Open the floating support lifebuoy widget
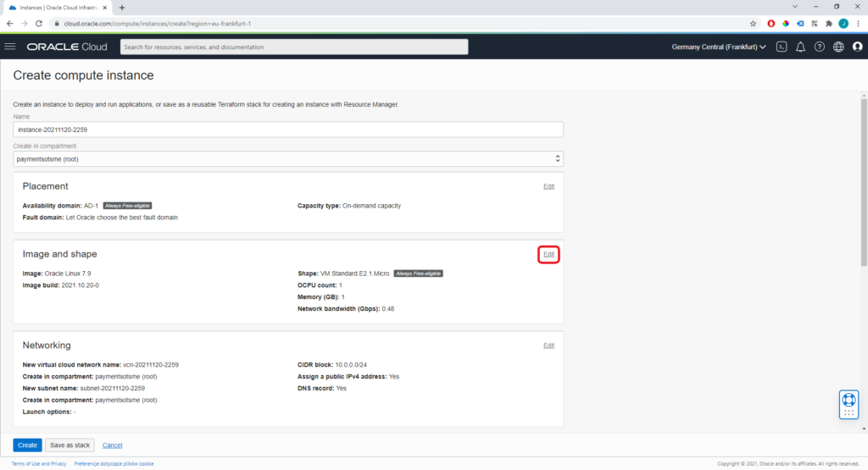The width and height of the screenshot is (868, 470). coord(849,405)
